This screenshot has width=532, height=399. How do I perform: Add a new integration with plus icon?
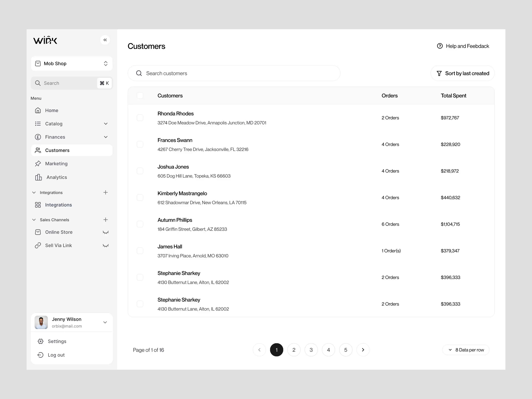coord(106,192)
